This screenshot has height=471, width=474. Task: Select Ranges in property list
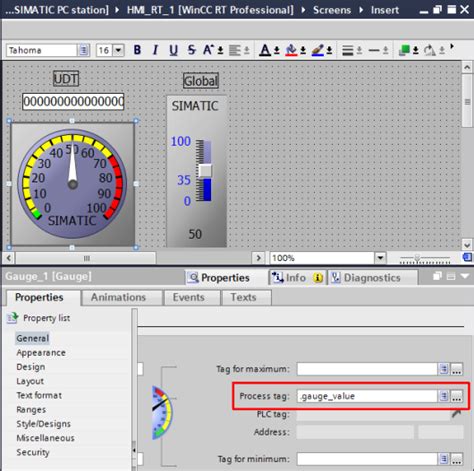pos(31,410)
